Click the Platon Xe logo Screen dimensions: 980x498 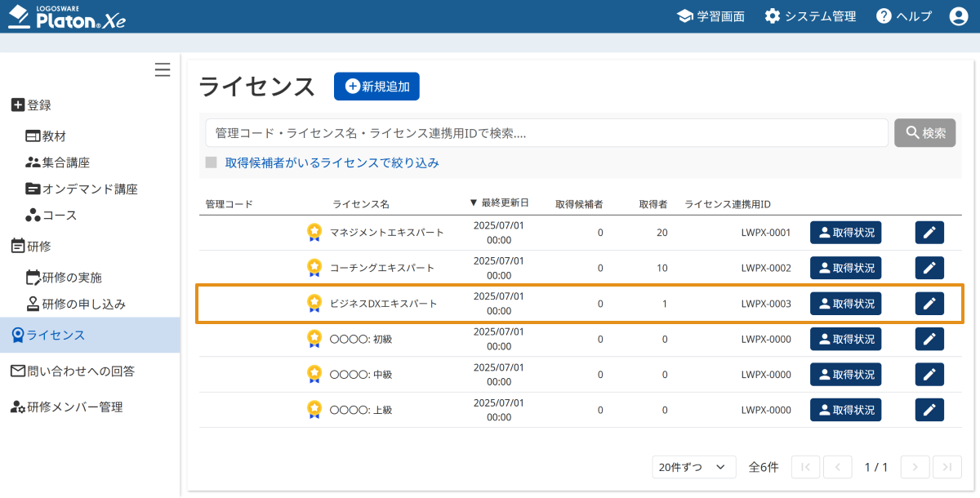click(x=67, y=16)
